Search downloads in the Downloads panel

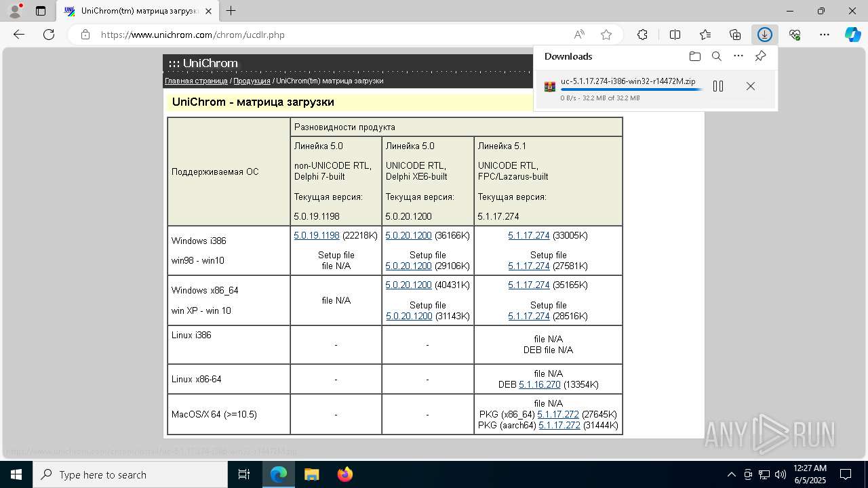[717, 56]
